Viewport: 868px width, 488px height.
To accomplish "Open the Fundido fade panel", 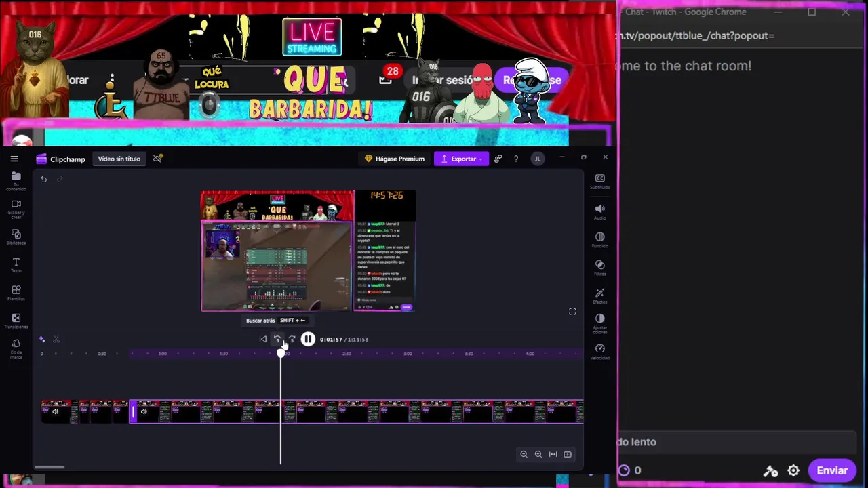I will tap(599, 240).
